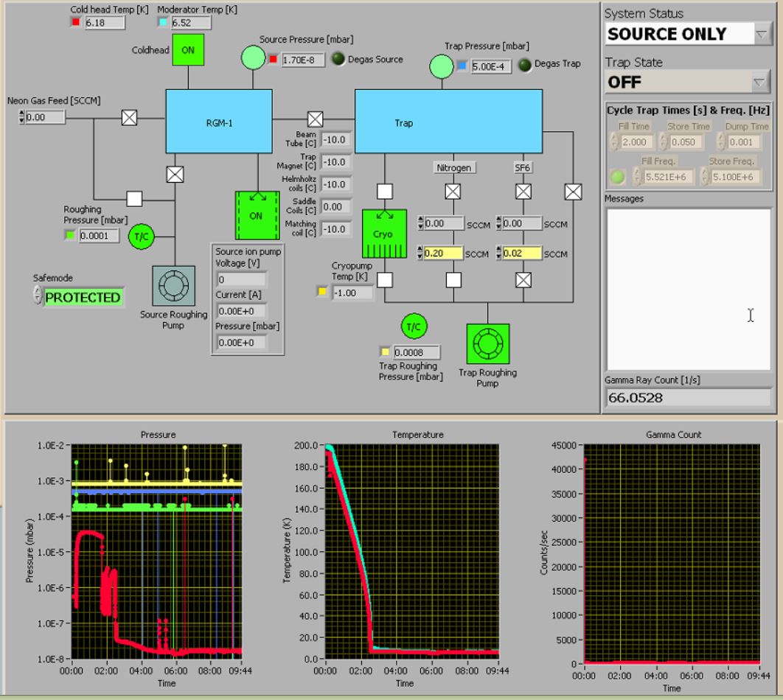Click the Trap Pressure gauge circle
The width and height of the screenshot is (783, 700).
pos(442,66)
